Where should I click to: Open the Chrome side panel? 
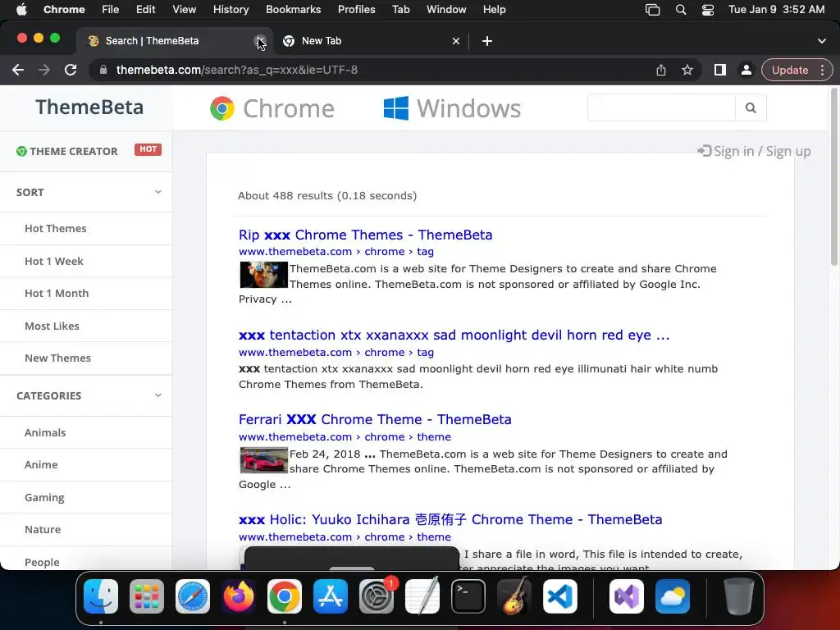[720, 71]
